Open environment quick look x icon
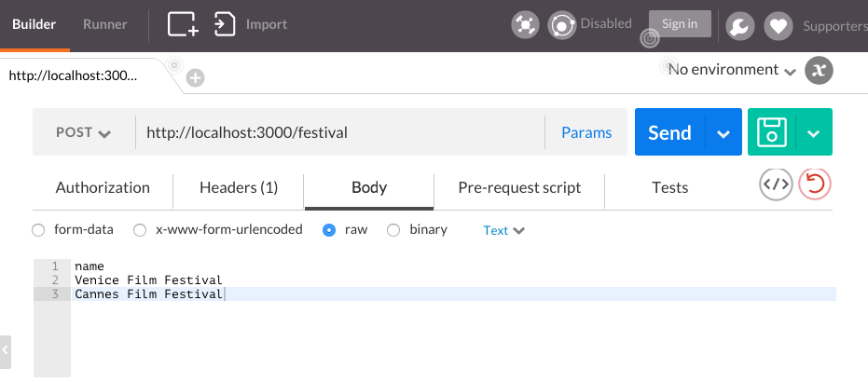Image resolution: width=868 pixels, height=382 pixels. [x=819, y=70]
